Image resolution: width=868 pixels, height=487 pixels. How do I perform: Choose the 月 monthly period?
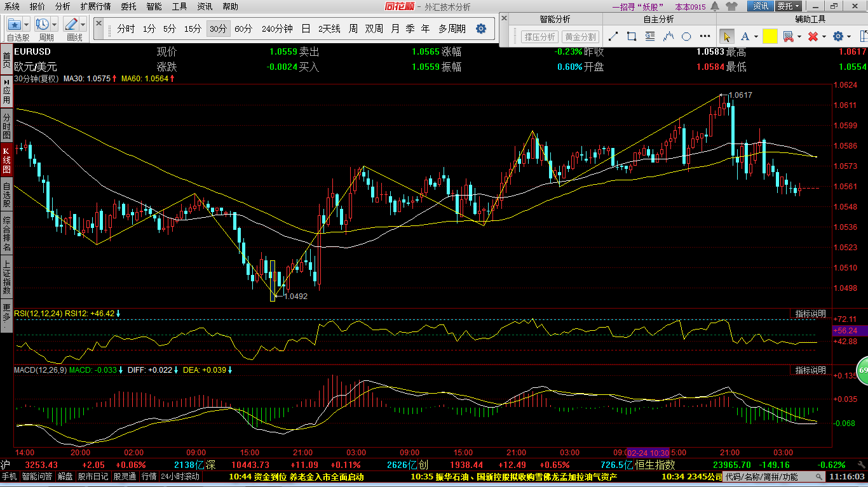tap(395, 29)
